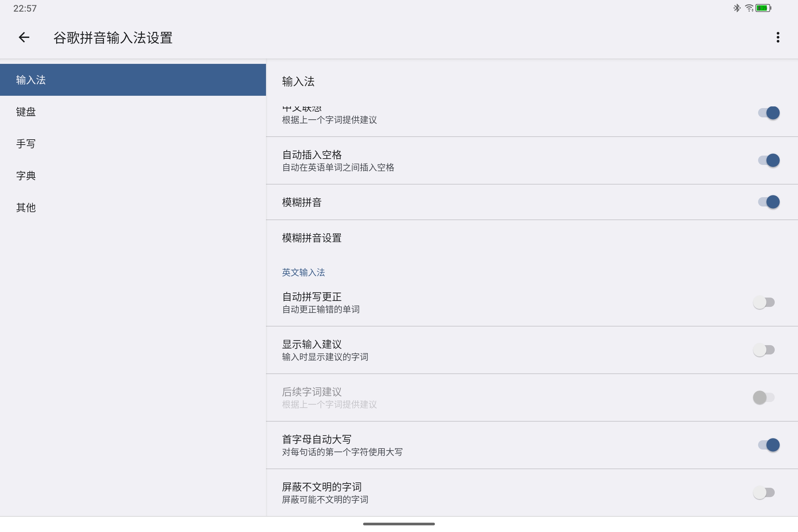Tap the 屏蔽可能不文明的字词 description

pos(325,499)
